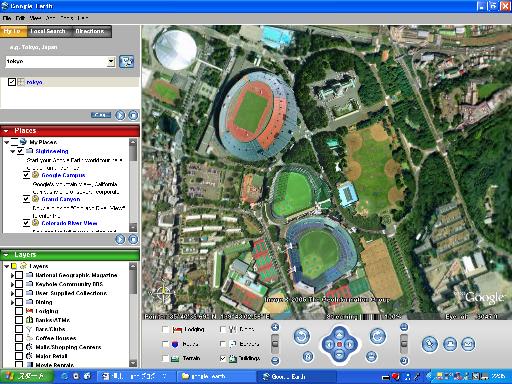The image size is (512, 384).
Task: Reset the tilt of the view
Action: point(371,357)
